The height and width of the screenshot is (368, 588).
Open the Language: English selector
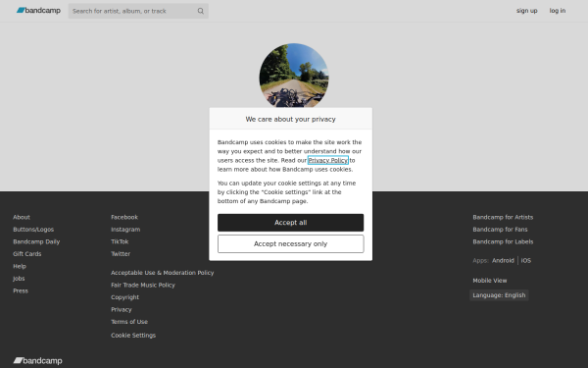coord(499,295)
